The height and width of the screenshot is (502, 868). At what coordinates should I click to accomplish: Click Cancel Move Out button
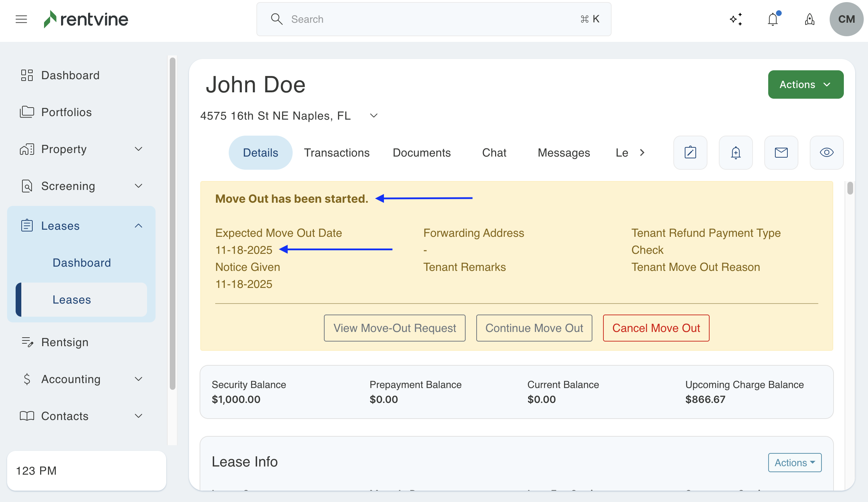[x=656, y=328]
